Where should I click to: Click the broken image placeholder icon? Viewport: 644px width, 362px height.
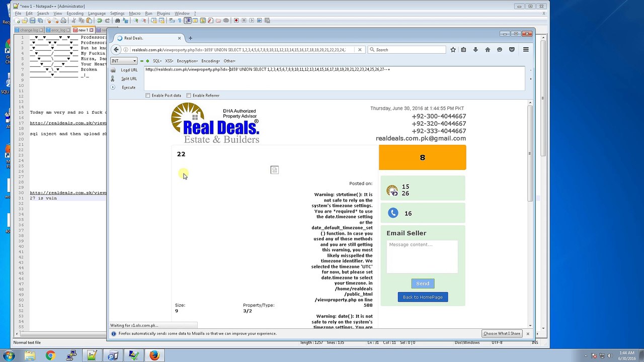click(x=274, y=170)
